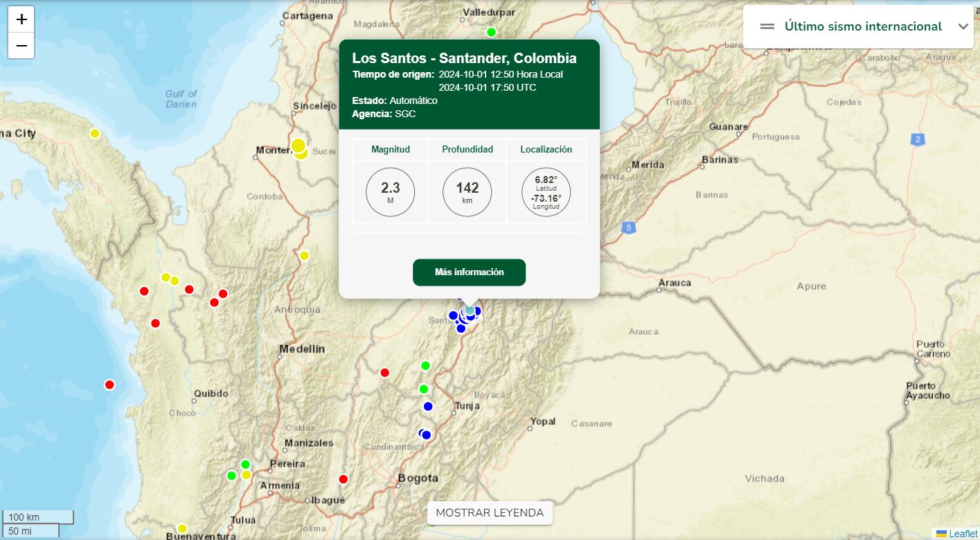
Task: Click MOSTRAR LEYENDA button
Action: (490, 513)
